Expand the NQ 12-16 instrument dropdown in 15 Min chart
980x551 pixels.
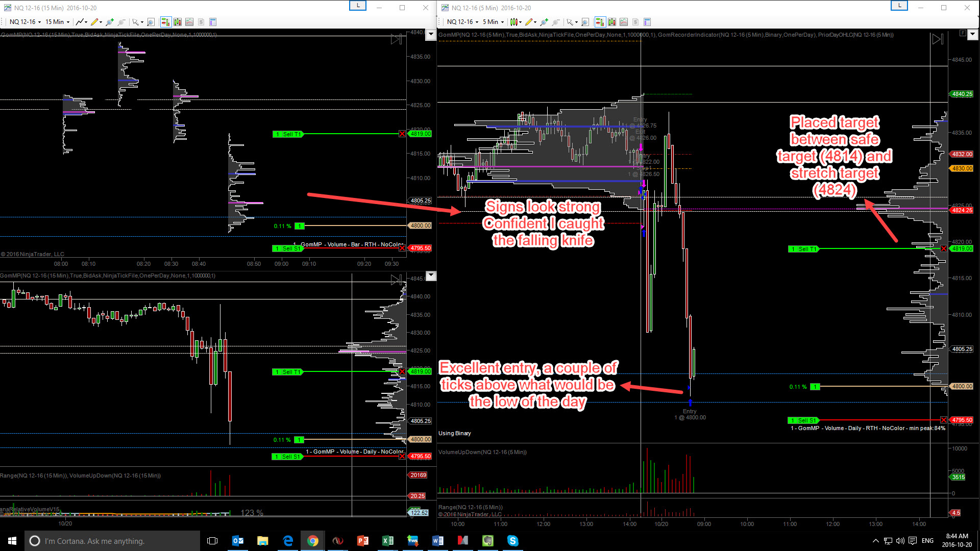[25, 22]
